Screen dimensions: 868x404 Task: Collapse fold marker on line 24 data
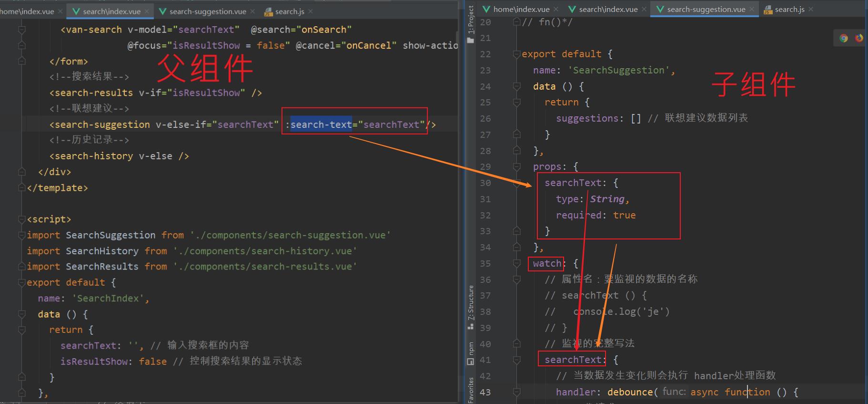[x=517, y=86]
